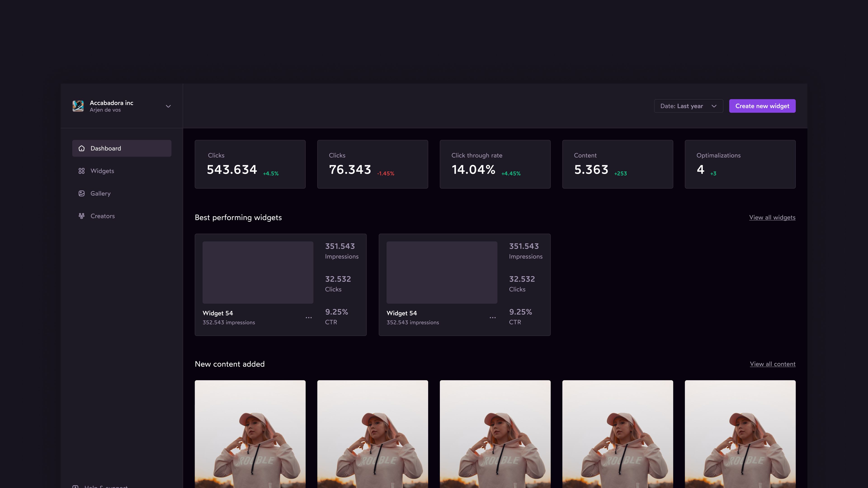Click the Accabadora inc company logo icon

pyautogui.click(x=78, y=106)
